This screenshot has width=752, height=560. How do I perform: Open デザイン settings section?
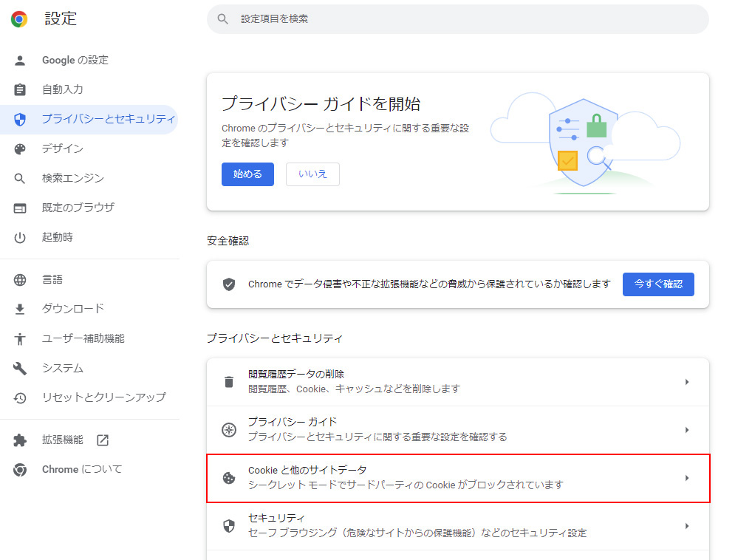[89, 149]
